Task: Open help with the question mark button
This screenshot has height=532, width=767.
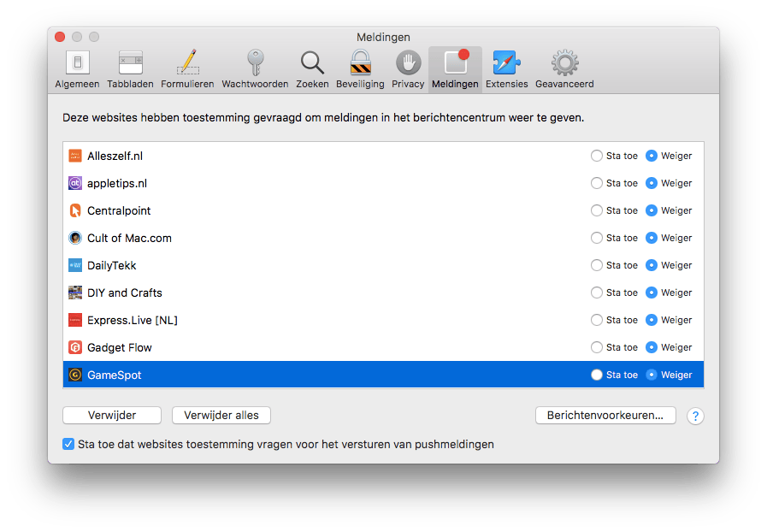Action: (x=695, y=416)
